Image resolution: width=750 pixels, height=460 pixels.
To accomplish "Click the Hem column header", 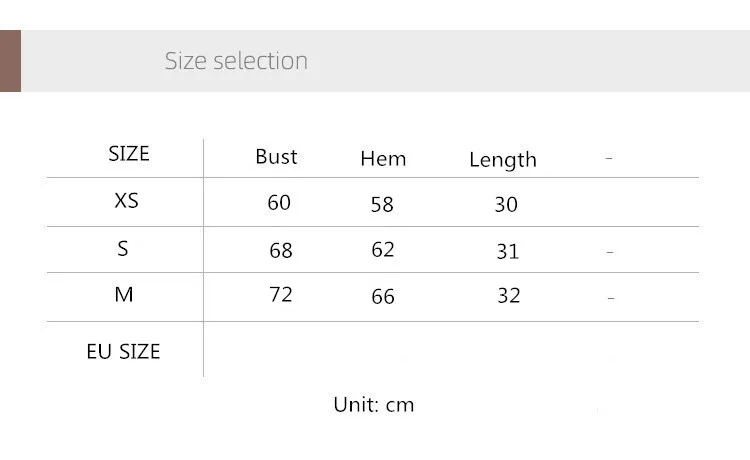I will tap(383, 158).
